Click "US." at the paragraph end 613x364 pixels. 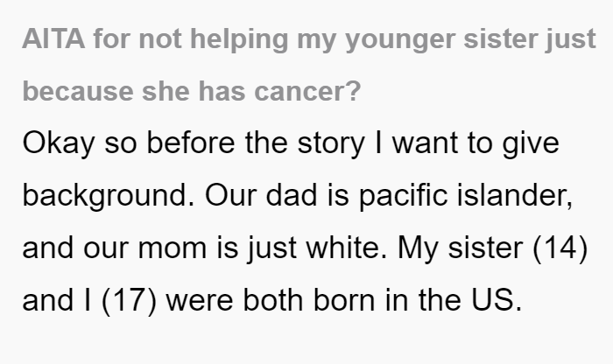point(497,300)
